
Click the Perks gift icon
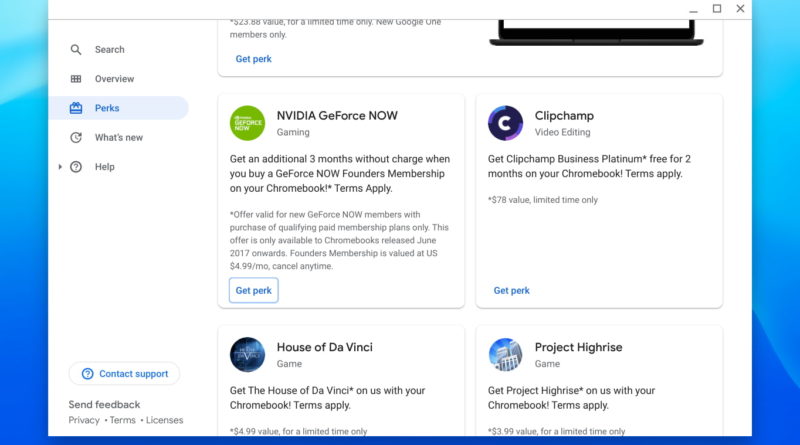coord(76,108)
